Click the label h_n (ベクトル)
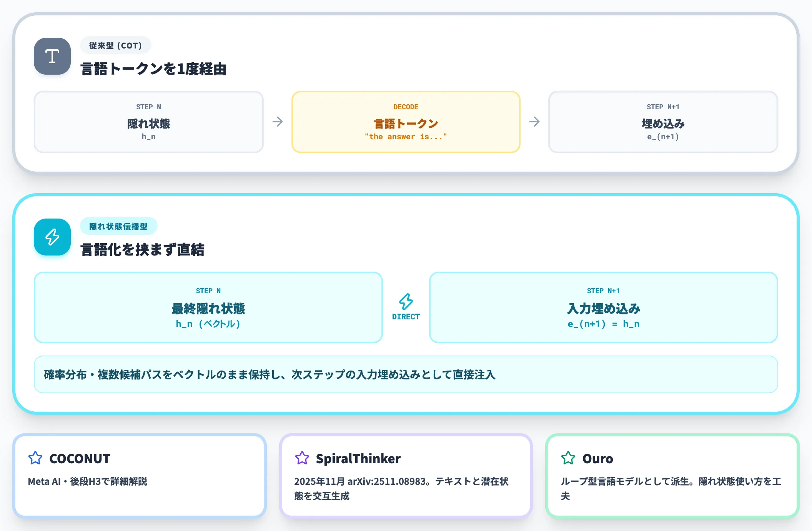 click(208, 324)
